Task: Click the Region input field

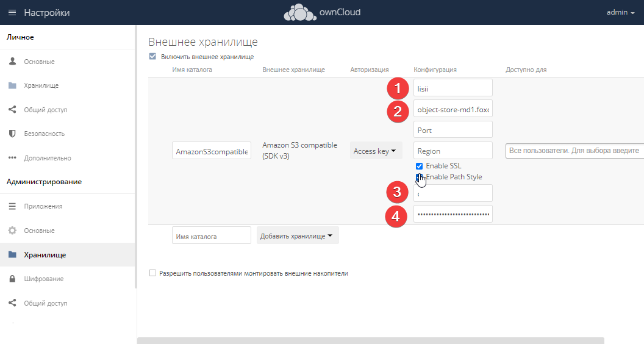Action: [453, 151]
